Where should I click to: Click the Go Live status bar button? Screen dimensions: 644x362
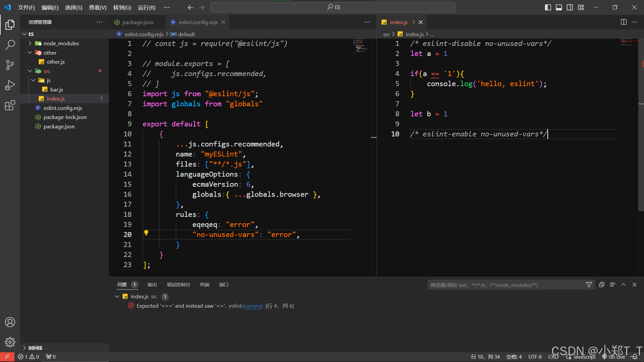614,357
